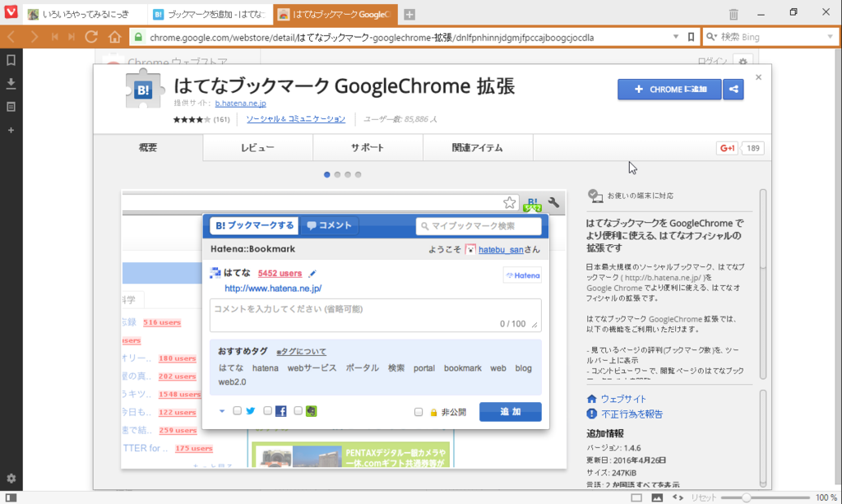
Task: Open ソーシャル＆コミュニケーション category link
Action: (x=295, y=119)
